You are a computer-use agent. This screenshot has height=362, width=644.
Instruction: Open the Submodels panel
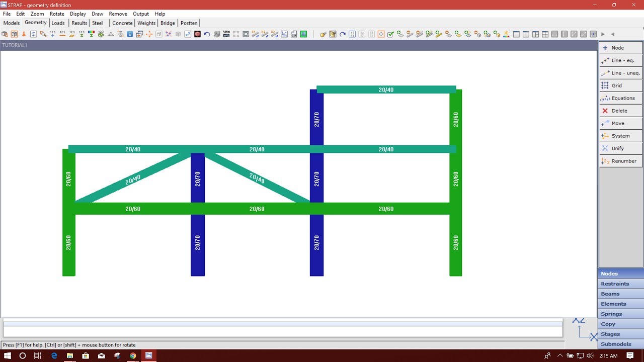620,344
